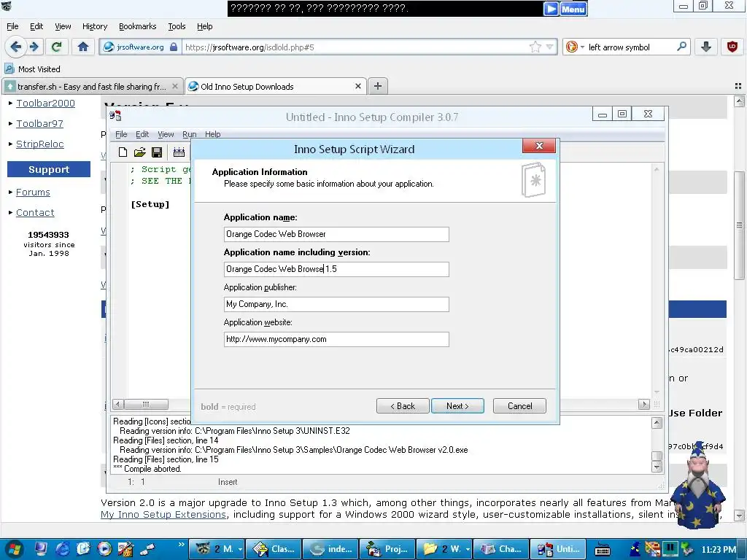
Task: Click the Application website input field
Action: pyautogui.click(x=336, y=339)
